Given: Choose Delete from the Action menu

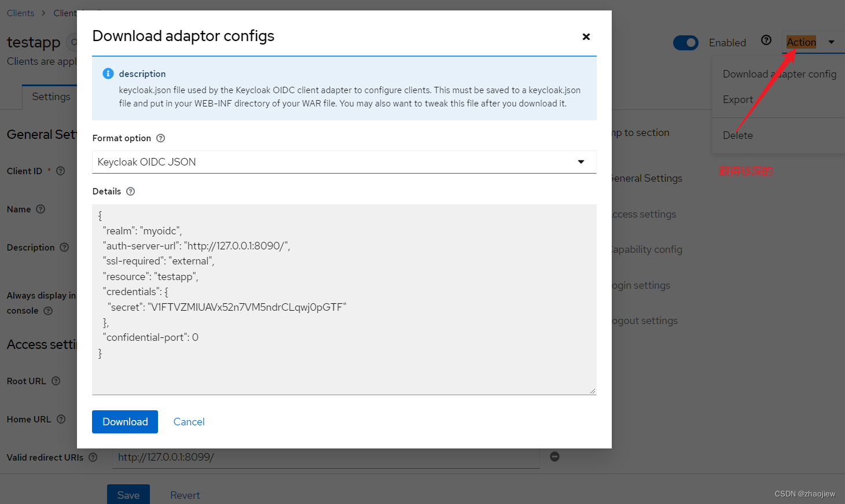Looking at the screenshot, I should (x=738, y=135).
